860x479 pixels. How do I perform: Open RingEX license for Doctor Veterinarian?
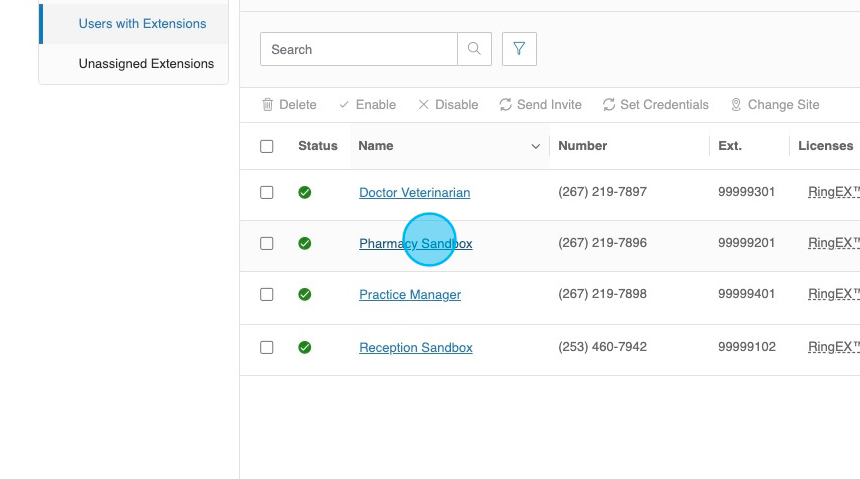coord(833,192)
